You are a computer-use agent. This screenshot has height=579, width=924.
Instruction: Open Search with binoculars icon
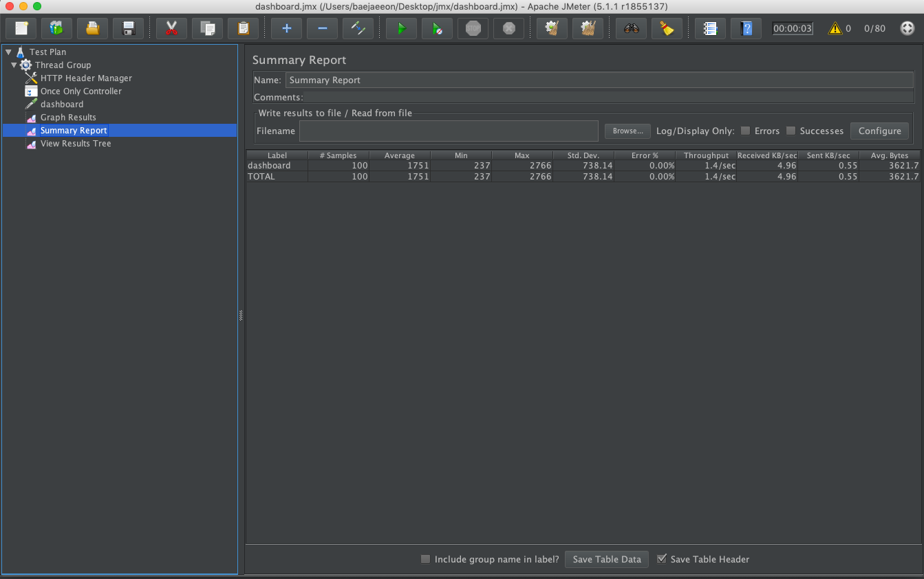click(x=631, y=28)
